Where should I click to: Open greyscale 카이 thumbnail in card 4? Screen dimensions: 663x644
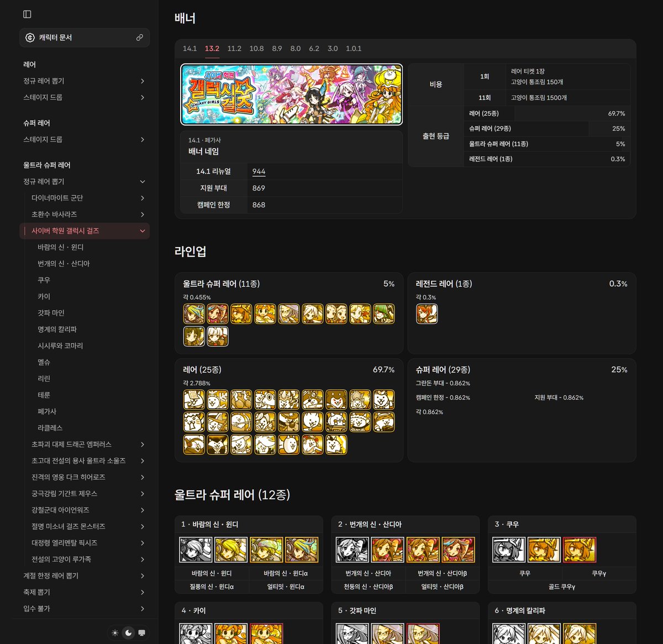196,633
